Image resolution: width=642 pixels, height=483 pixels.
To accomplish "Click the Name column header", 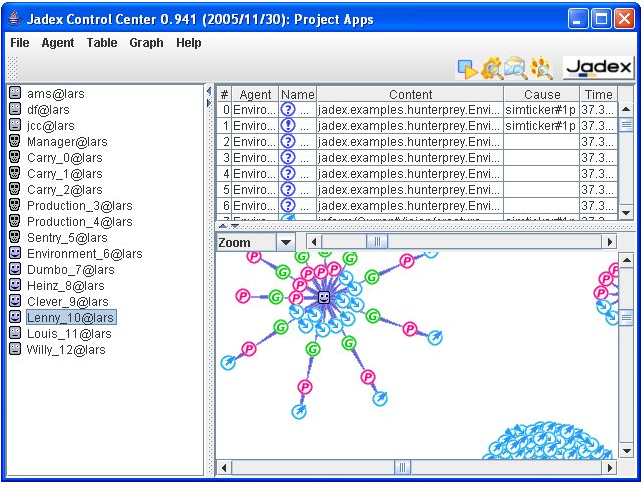I will tap(298, 94).
